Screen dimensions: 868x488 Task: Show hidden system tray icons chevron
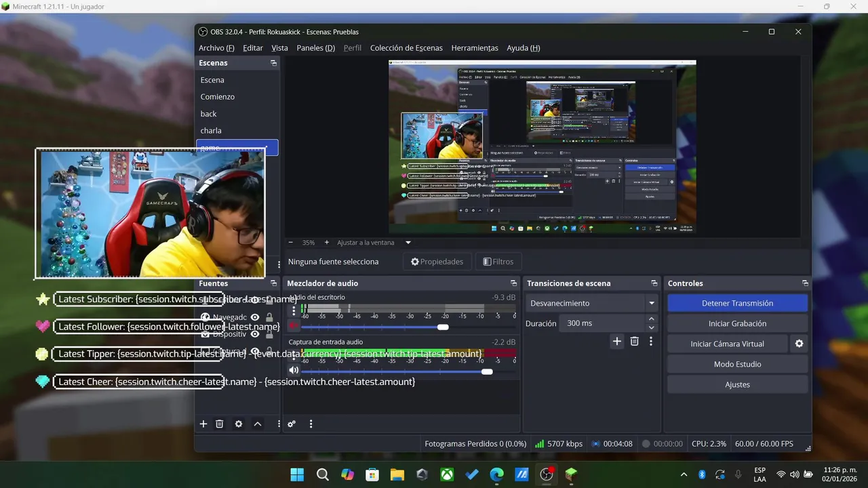(684, 474)
